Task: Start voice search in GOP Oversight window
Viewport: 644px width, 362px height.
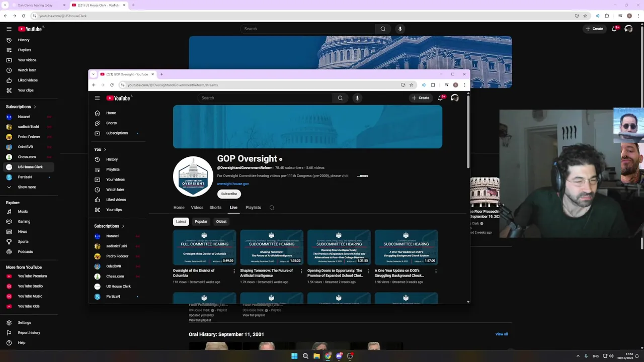Action: coord(357,98)
